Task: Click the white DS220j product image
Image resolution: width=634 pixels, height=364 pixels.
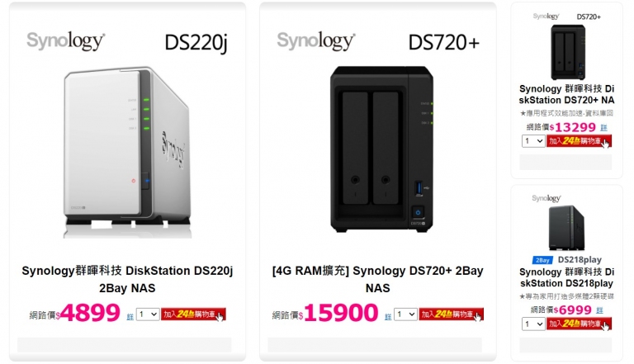Action: (x=127, y=152)
